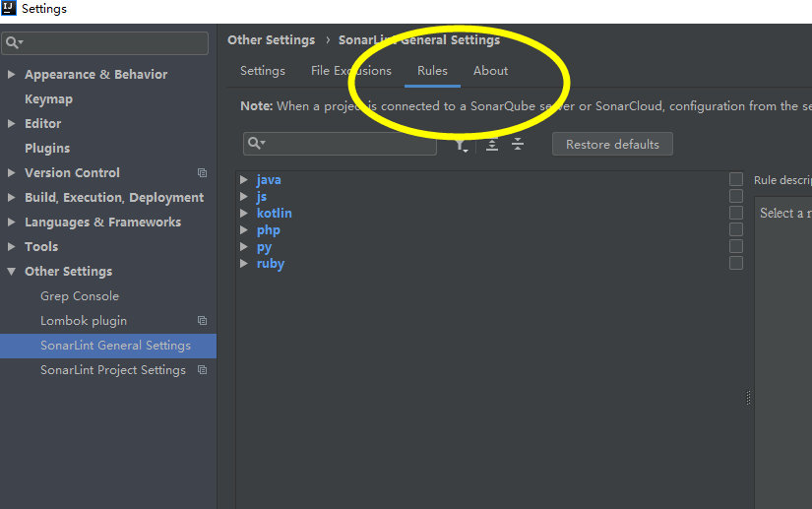Open Keymap settings
Image resolution: width=812 pixels, height=509 pixels.
coord(48,98)
